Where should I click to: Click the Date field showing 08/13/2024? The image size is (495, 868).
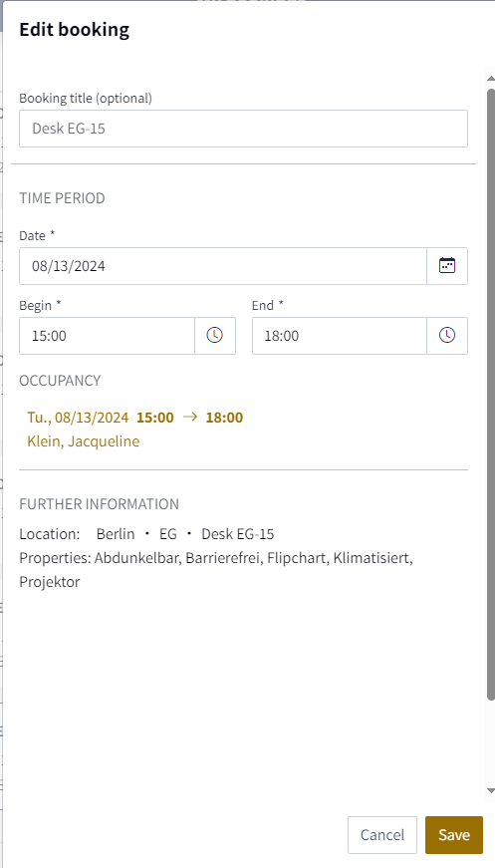[223, 266]
